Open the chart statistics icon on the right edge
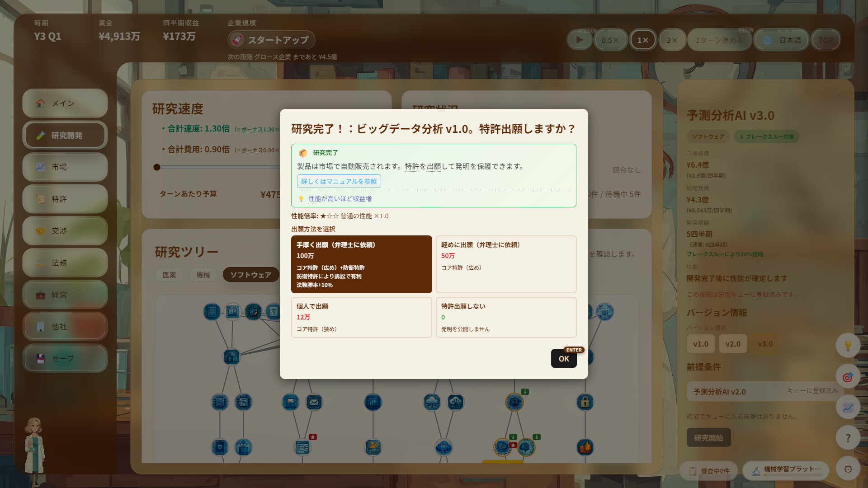 (x=848, y=407)
